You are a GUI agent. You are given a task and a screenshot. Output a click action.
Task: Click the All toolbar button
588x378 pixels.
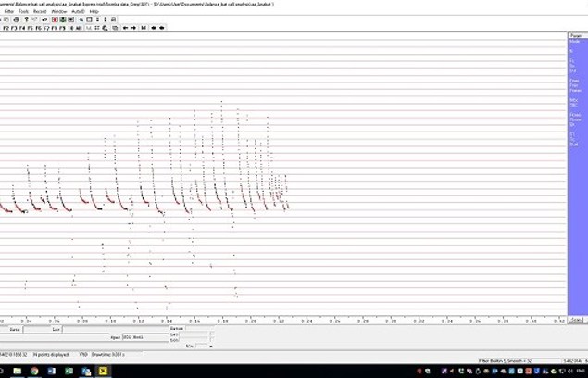point(79,28)
